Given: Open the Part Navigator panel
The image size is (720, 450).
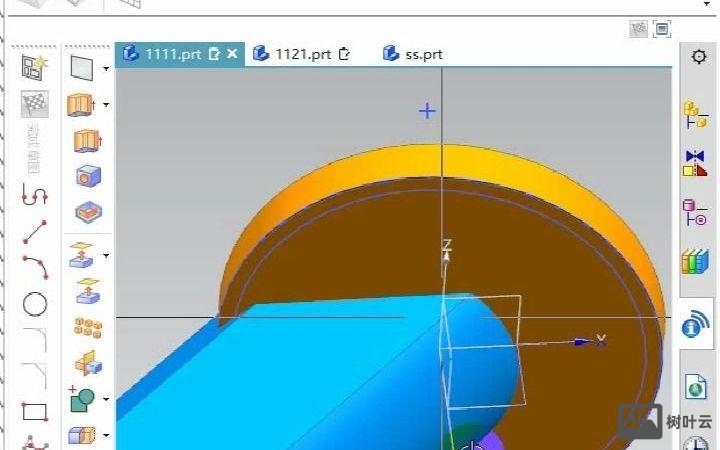Looking at the screenshot, I should [x=695, y=213].
